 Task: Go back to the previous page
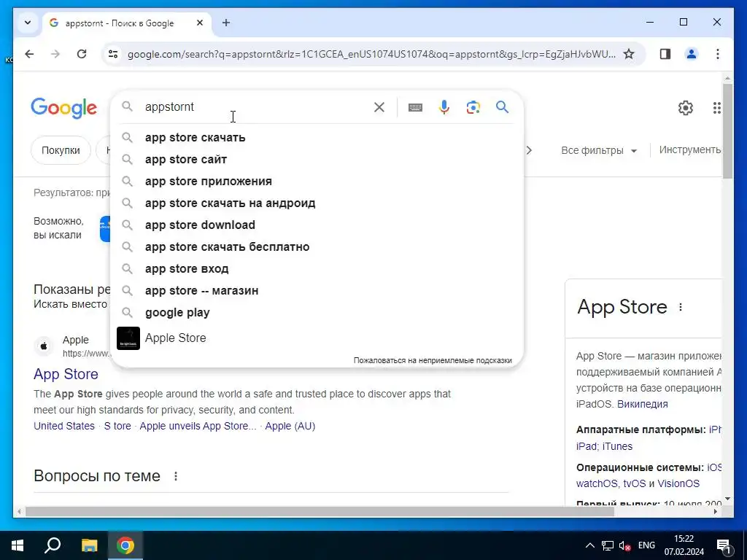[x=29, y=54]
